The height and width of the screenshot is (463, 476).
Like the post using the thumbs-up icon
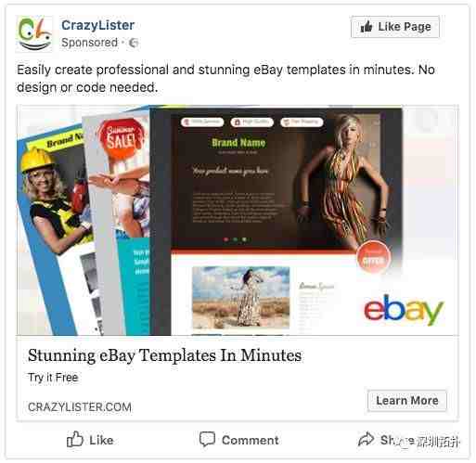pyautogui.click(x=75, y=439)
